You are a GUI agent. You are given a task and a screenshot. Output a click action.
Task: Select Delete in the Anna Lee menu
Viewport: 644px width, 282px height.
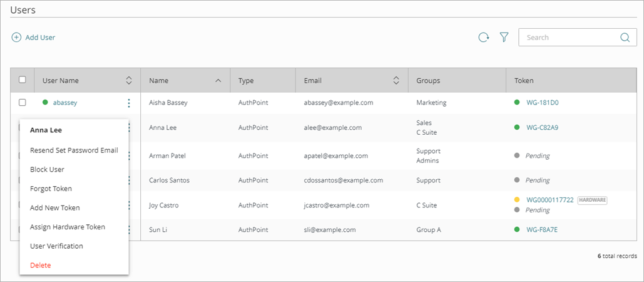(x=41, y=265)
